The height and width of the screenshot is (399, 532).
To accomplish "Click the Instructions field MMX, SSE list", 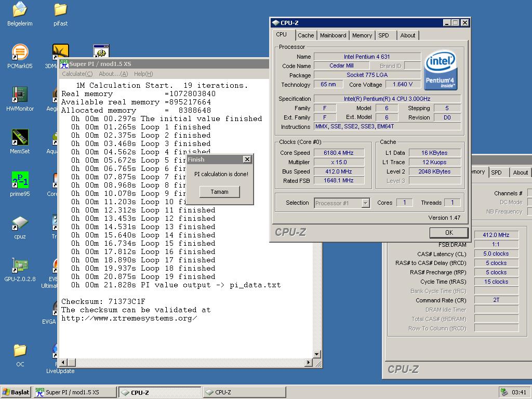I will point(387,126).
